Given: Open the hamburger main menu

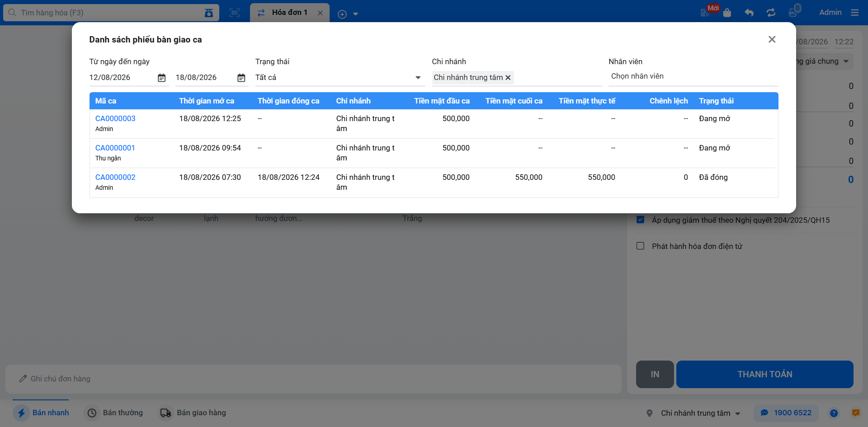Looking at the screenshot, I should click(854, 13).
